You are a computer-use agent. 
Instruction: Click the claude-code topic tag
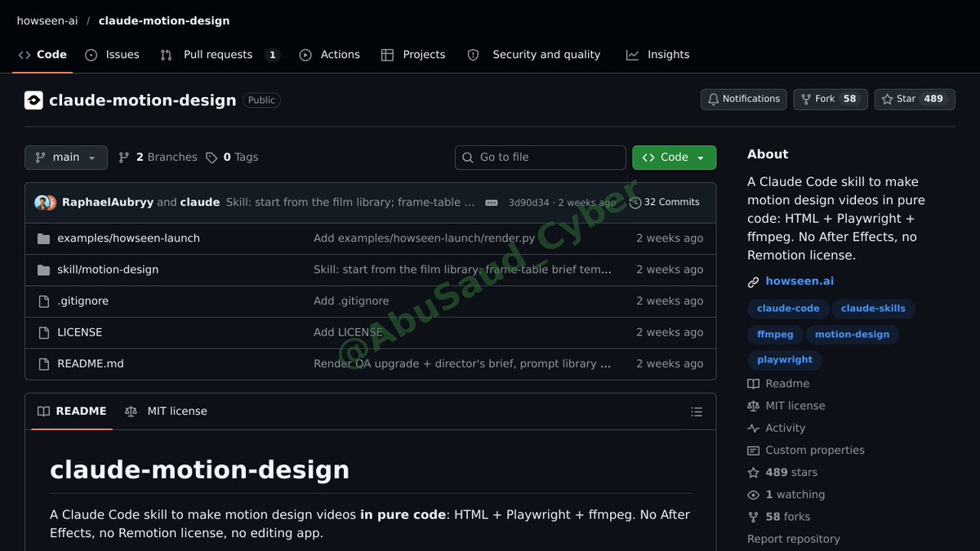tap(788, 309)
